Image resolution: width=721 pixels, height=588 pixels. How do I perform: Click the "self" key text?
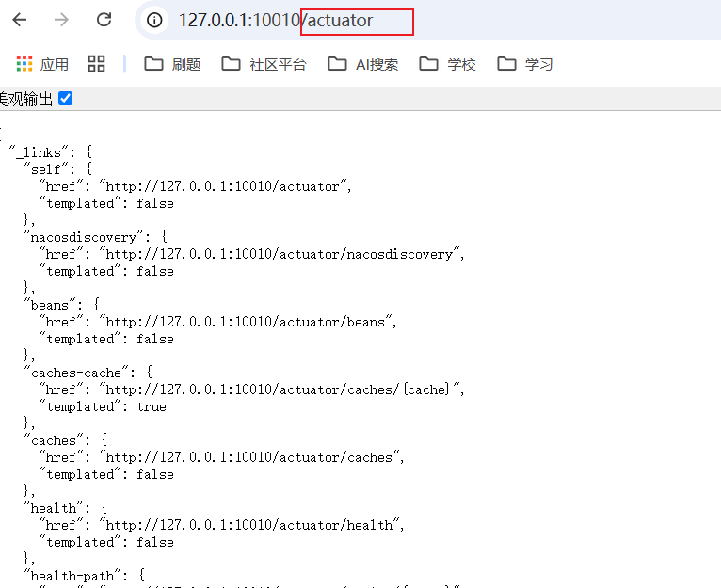point(46,169)
